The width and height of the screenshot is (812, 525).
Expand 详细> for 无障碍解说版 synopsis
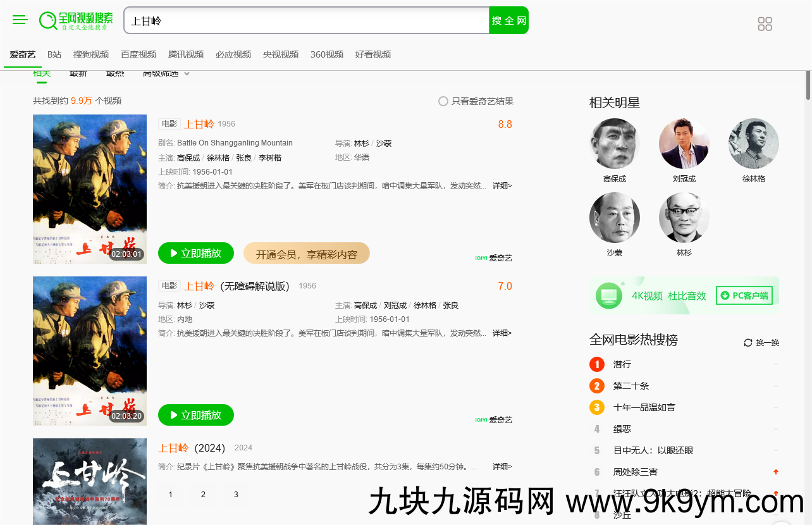coord(502,333)
